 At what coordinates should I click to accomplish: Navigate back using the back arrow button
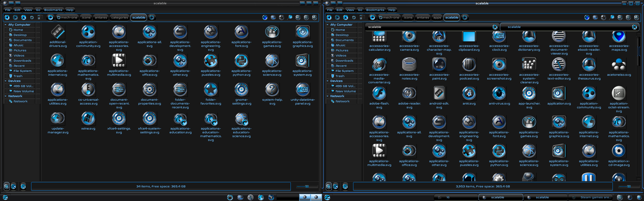coord(7,17)
